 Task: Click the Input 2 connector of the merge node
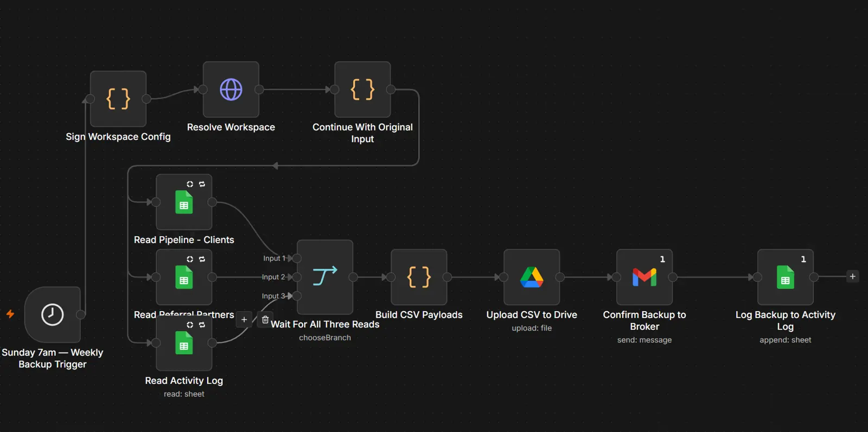pos(297,277)
